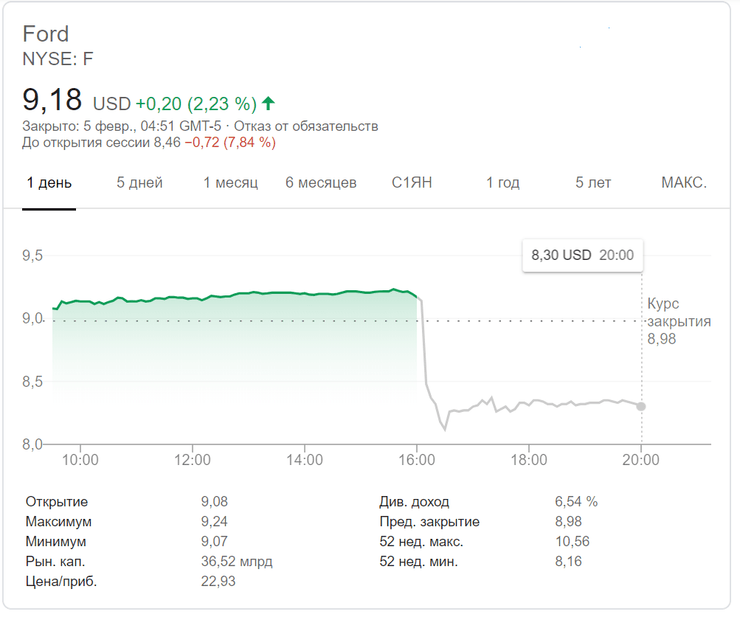Switch the chart to "1 год"
Image resolution: width=740 pixels, height=618 pixels.
coord(502,183)
